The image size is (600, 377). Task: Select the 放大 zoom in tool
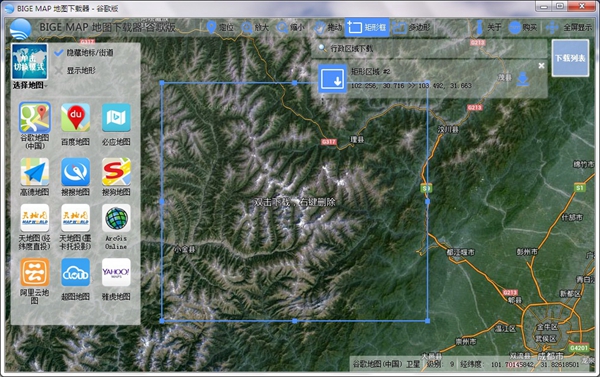tap(255, 27)
